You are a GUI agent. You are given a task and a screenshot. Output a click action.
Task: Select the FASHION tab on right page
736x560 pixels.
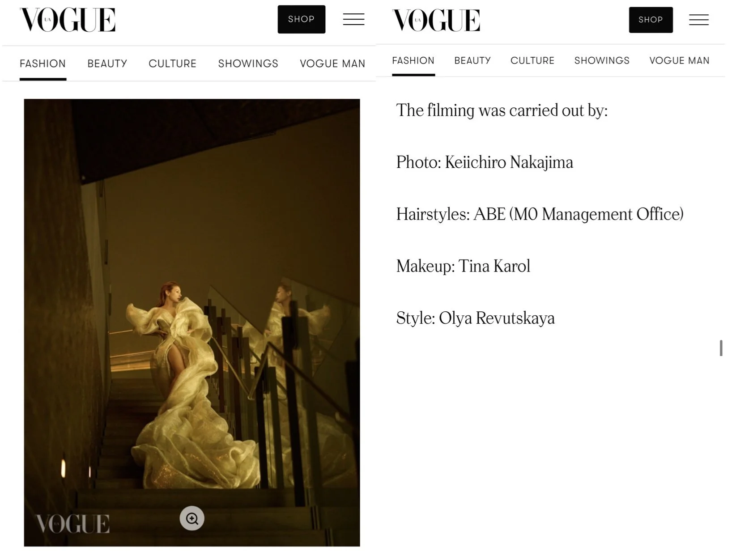(413, 60)
